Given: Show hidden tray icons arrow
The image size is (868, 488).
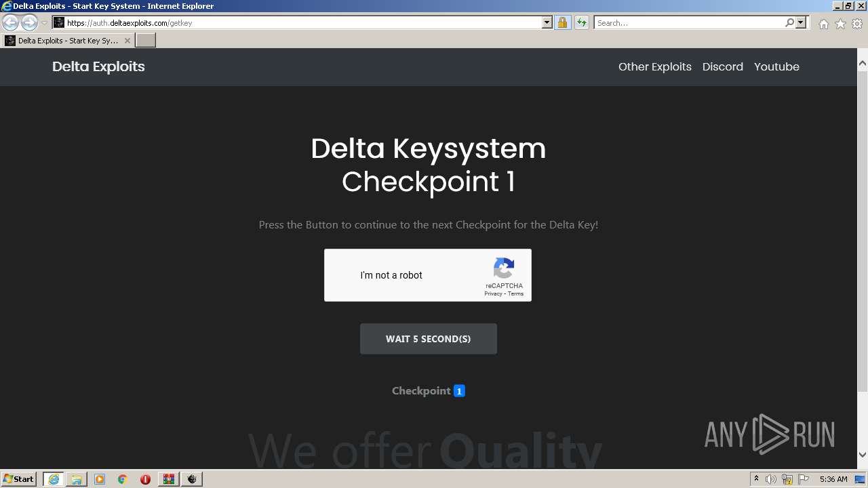Looking at the screenshot, I should point(756,479).
